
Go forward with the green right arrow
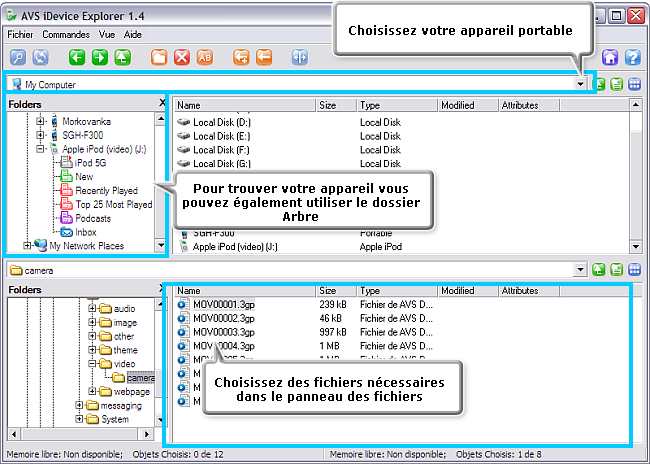pyautogui.click(x=100, y=57)
